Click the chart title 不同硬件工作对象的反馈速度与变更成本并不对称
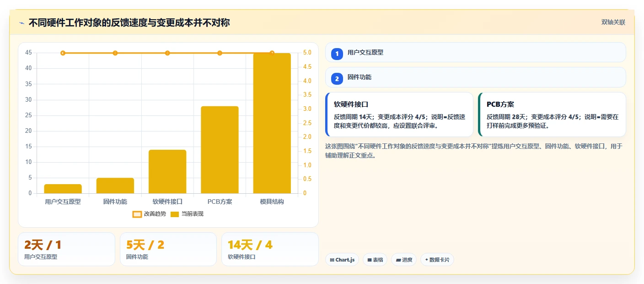 point(129,22)
